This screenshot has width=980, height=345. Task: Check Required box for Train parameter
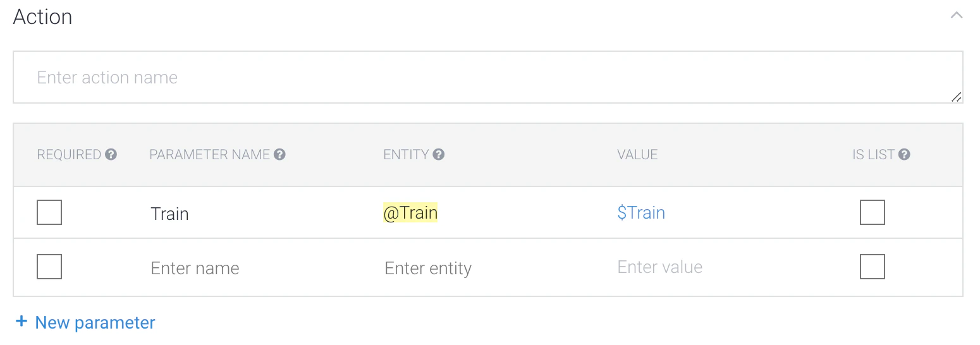[x=49, y=212]
